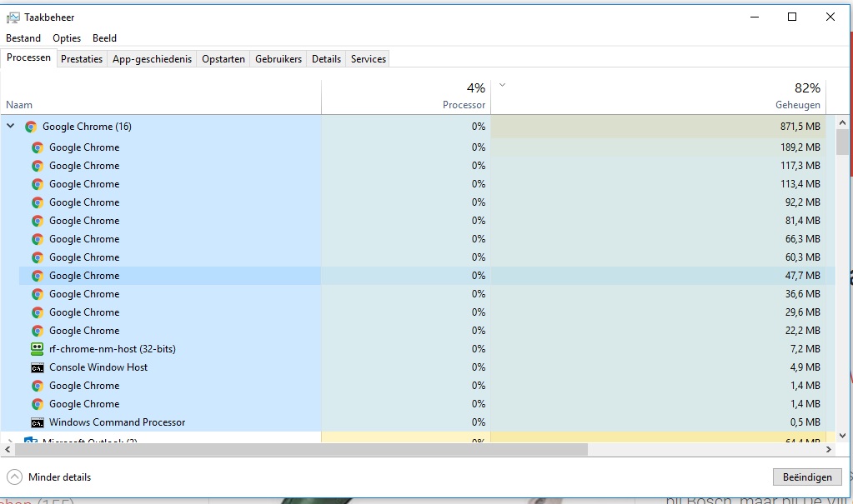Sort by the Processor column header
The image size is (853, 504).
click(464, 105)
